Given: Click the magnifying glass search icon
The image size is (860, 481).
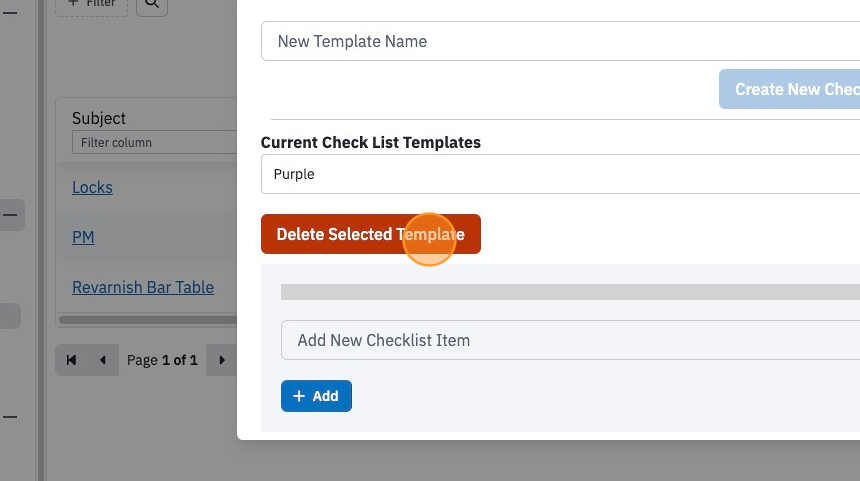Looking at the screenshot, I should 152,3.
